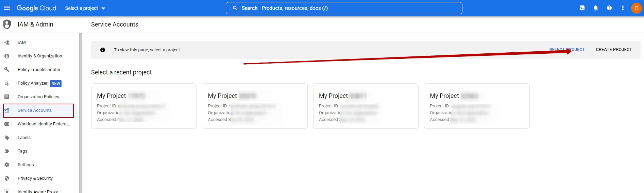
Task: Open Settings in the sidebar
Action: 26,165
